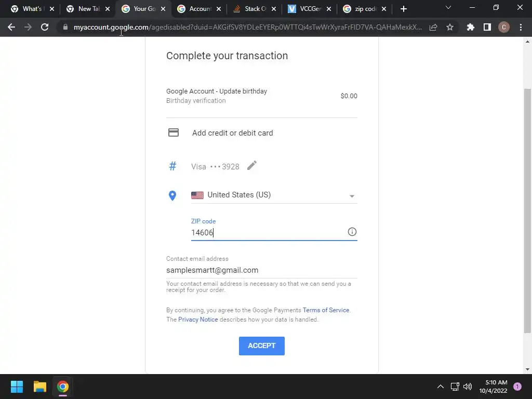Click the ACCEPT button
532x399 pixels.
262,345
